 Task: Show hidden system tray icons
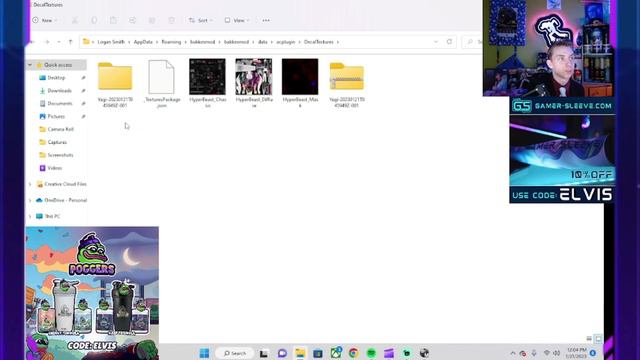coord(513,353)
